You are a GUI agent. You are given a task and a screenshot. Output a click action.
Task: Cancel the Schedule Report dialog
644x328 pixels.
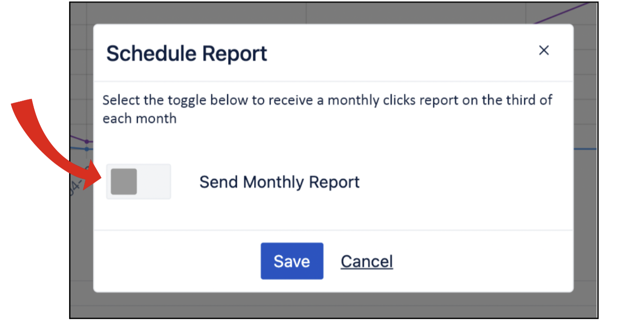tap(366, 261)
